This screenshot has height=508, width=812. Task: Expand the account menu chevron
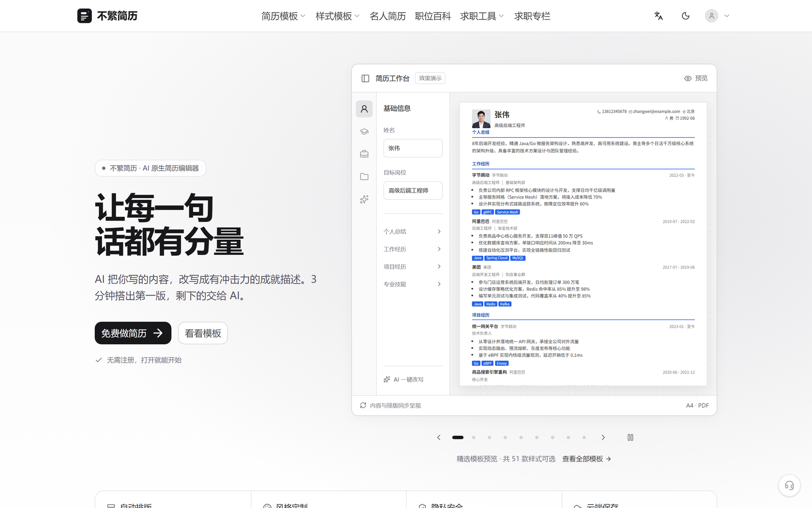point(727,16)
